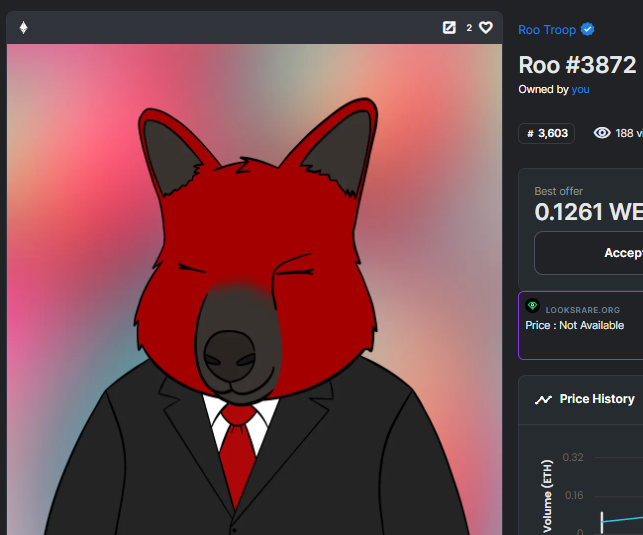Click the 'Best offer' label
The height and width of the screenshot is (535, 643).
(x=558, y=191)
